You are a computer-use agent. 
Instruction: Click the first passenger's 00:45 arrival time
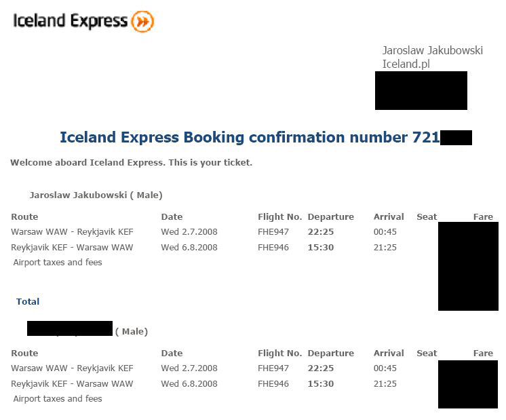coord(385,232)
